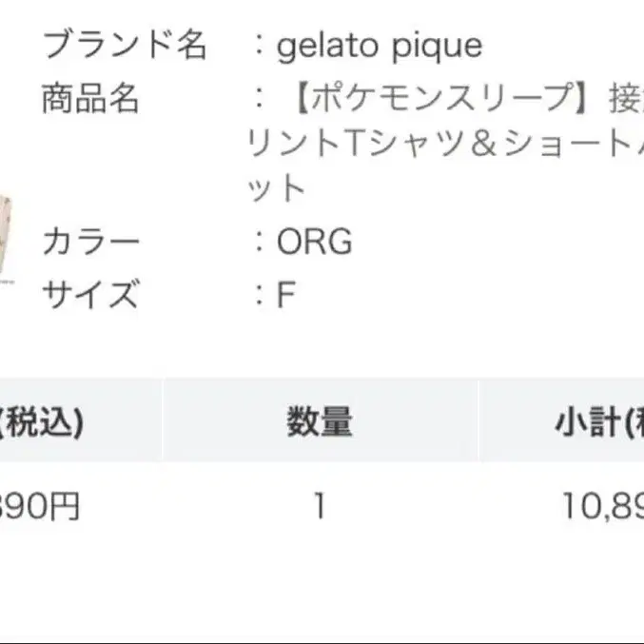Click the 接 character after the bracketed title
The image size is (644, 644).
[625, 99]
